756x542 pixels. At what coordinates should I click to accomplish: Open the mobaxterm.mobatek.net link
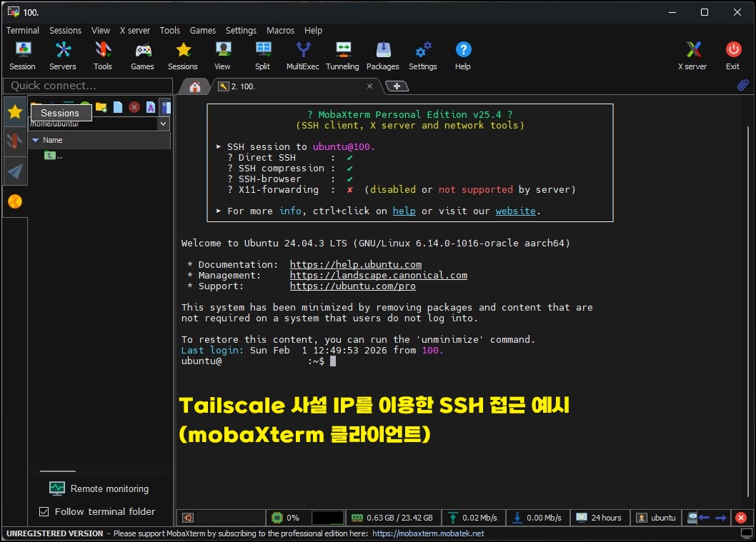pos(428,534)
